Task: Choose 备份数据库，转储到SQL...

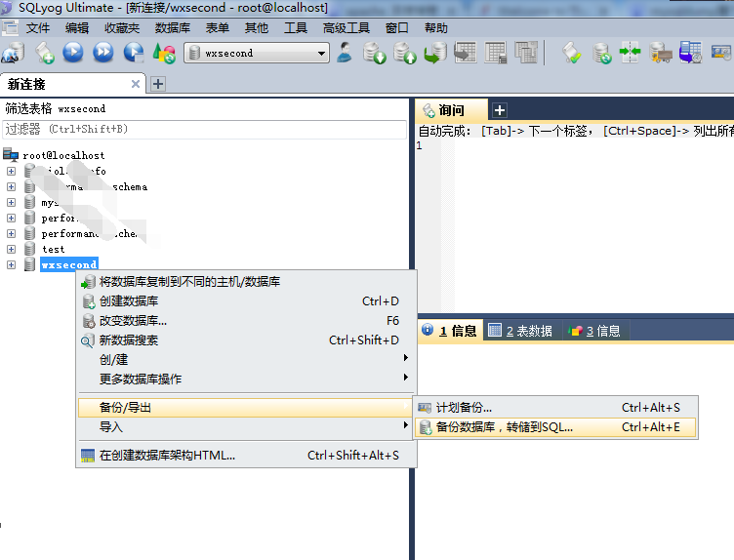Action: tap(555, 427)
